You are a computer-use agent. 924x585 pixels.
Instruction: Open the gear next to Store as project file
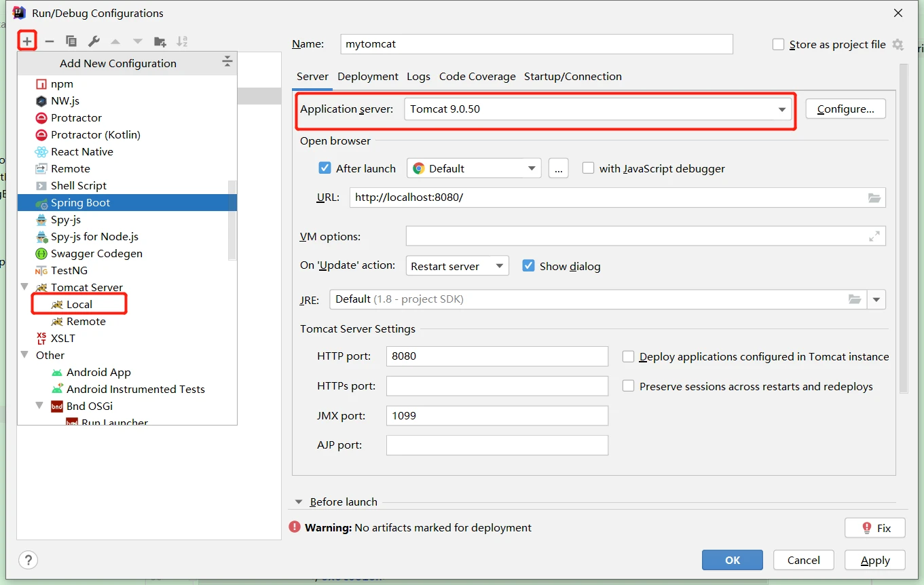(898, 44)
